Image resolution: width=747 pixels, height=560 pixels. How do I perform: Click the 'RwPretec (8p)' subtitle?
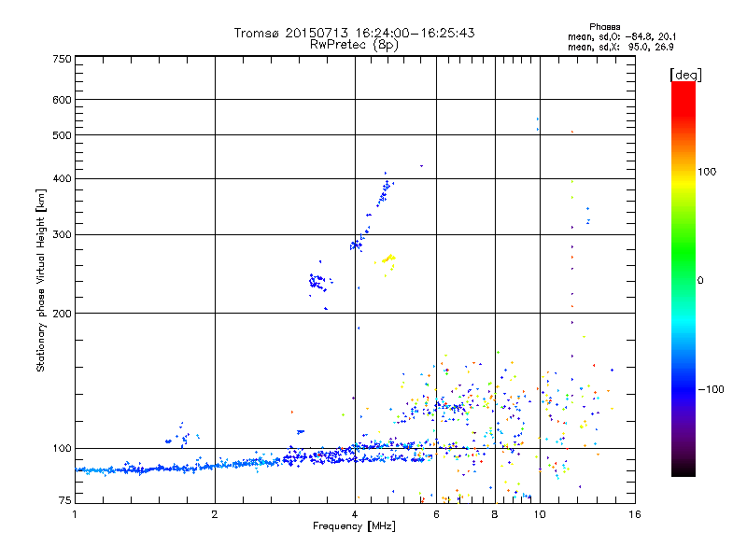tap(354, 45)
